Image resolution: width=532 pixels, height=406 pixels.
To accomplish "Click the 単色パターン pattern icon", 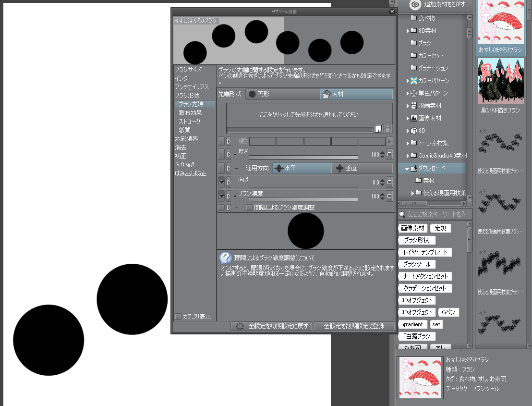I will [x=413, y=93].
